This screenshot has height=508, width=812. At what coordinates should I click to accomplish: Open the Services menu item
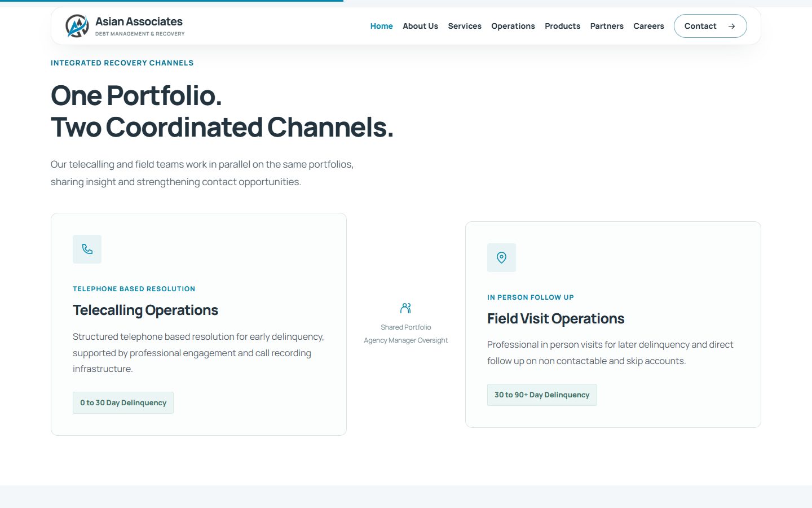[x=465, y=26]
